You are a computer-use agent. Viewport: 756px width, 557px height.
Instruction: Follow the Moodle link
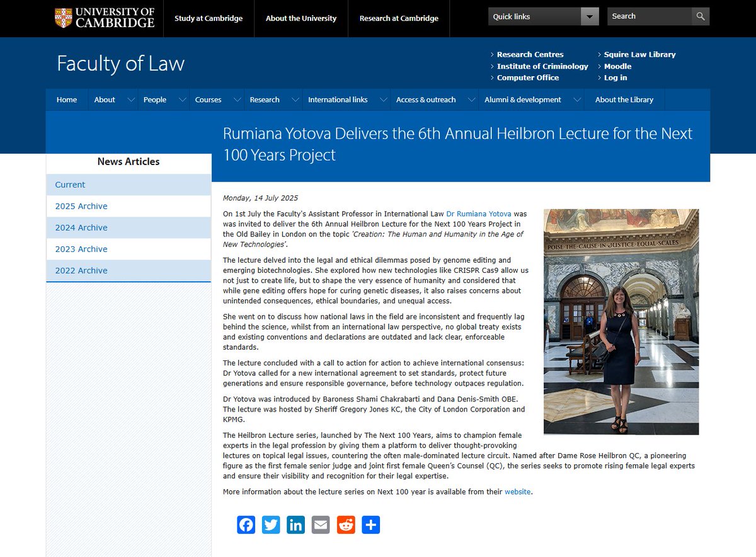pos(617,66)
